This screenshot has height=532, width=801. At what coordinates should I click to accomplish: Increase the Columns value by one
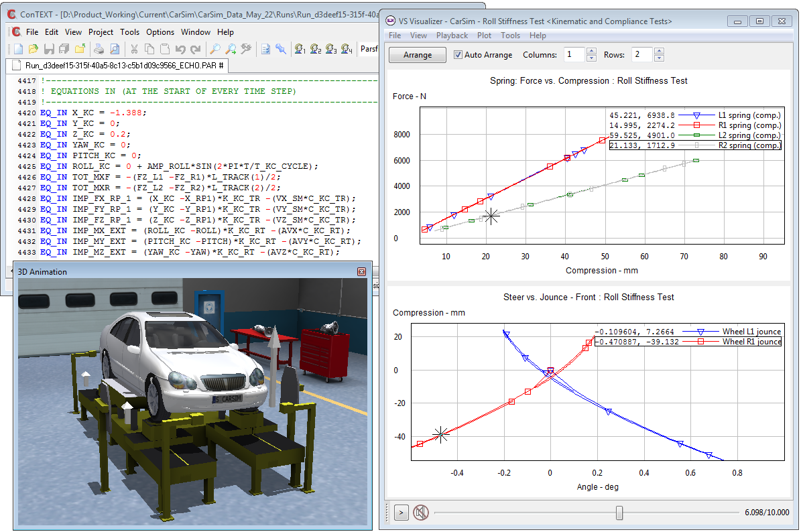coord(592,51)
